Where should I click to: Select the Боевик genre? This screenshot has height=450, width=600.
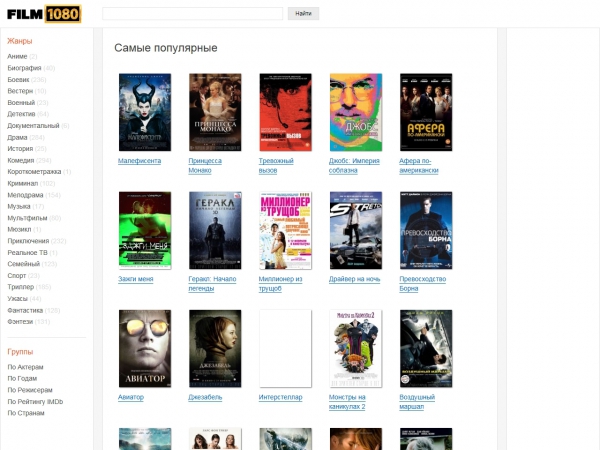(x=18, y=80)
